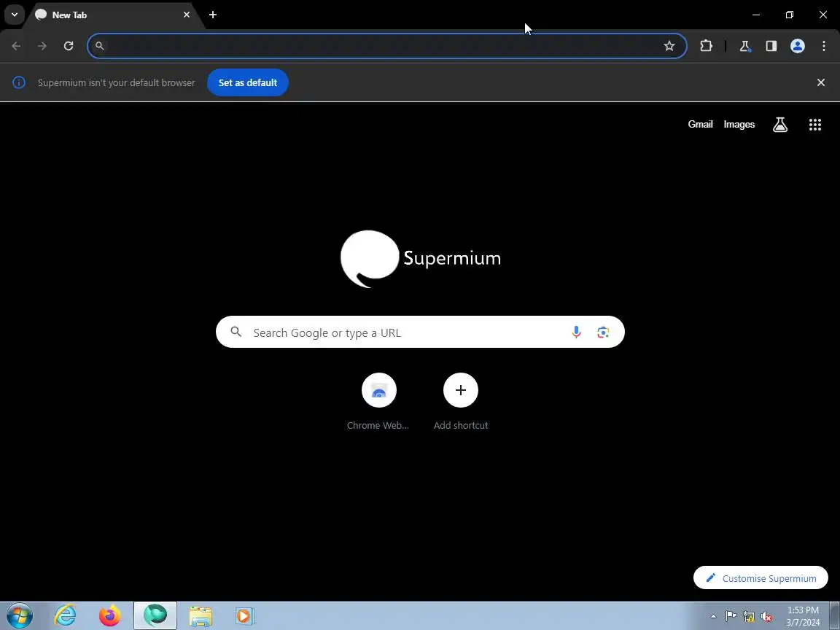Show hidden tray icons arrow

point(713,616)
